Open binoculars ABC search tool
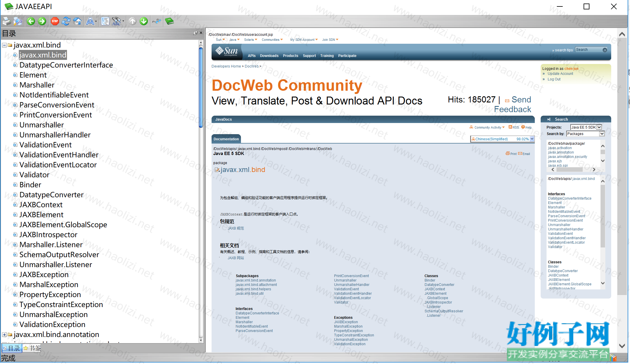Viewport: 630px width, 364px height. point(117,21)
